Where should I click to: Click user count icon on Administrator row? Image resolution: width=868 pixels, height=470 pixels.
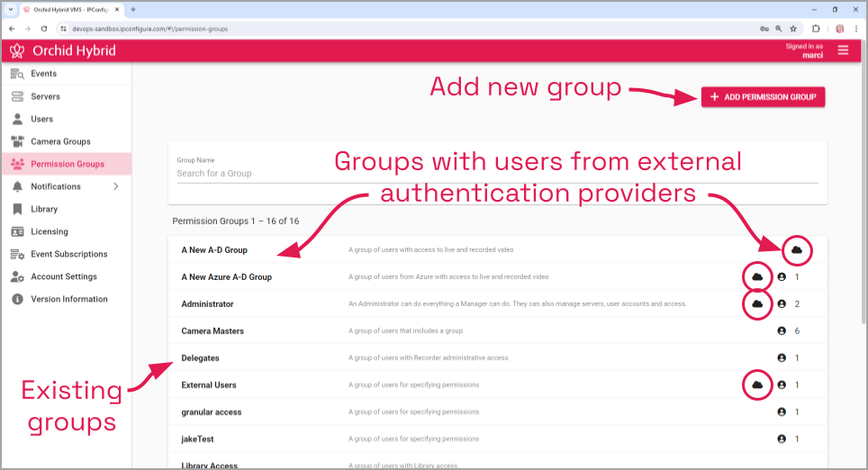coord(782,304)
